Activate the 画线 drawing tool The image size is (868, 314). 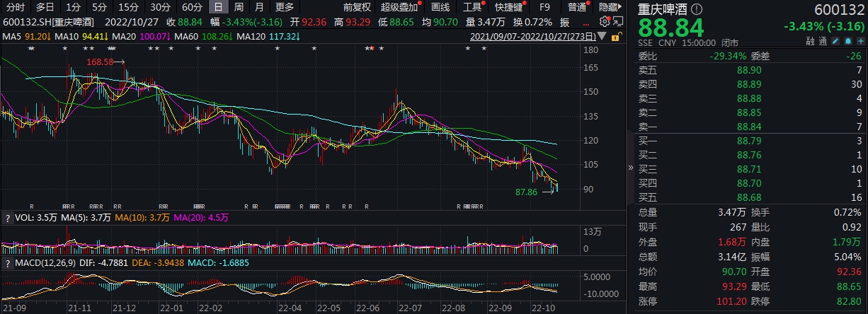click(x=440, y=7)
